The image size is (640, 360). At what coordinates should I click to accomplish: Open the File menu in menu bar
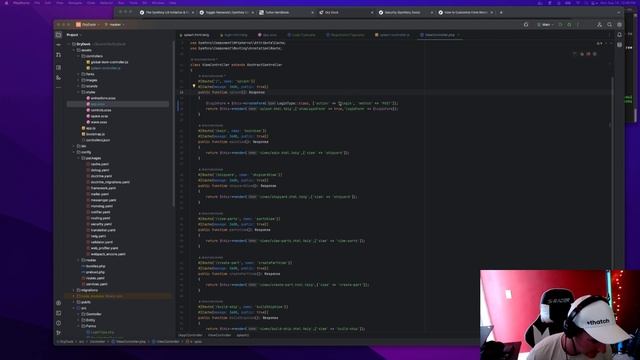click(37, 2)
